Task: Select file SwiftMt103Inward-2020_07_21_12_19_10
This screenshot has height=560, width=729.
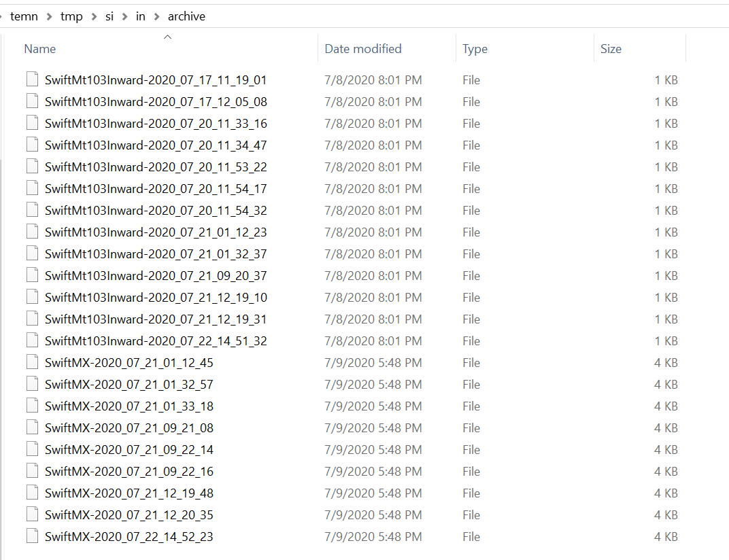Action: click(156, 297)
